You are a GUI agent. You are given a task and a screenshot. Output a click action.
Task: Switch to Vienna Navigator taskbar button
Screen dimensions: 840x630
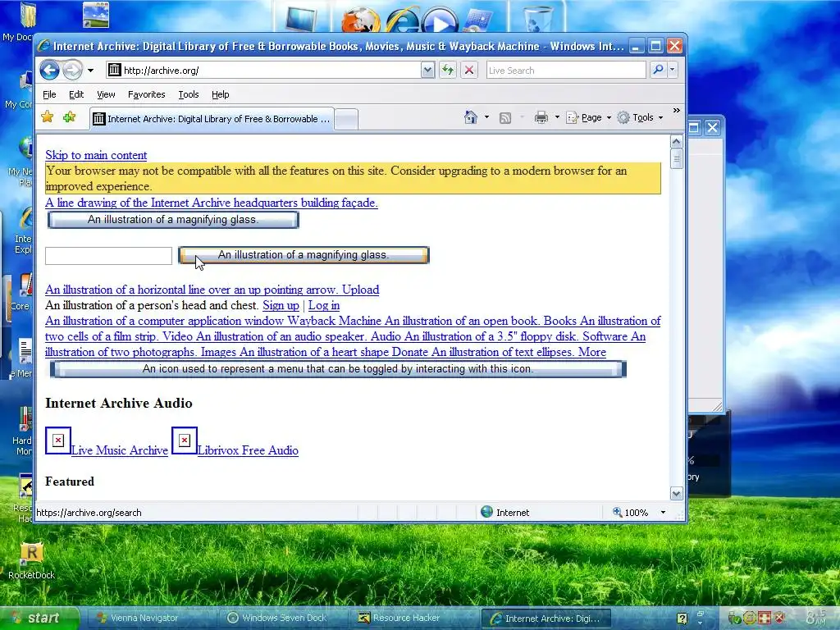point(144,618)
